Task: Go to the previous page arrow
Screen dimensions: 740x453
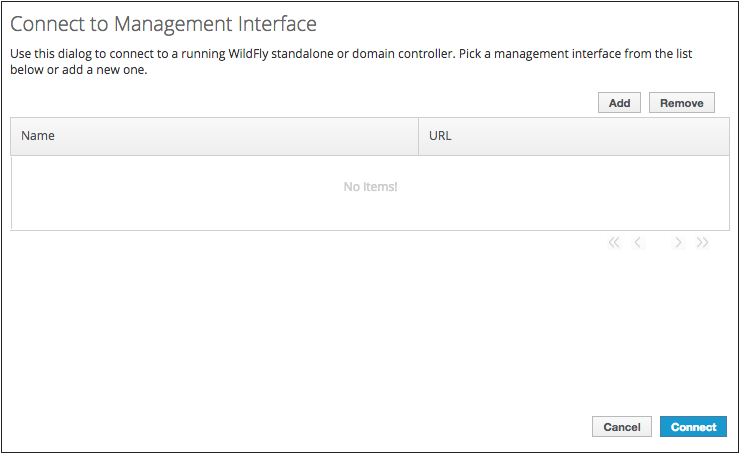Action: pyautogui.click(x=638, y=243)
